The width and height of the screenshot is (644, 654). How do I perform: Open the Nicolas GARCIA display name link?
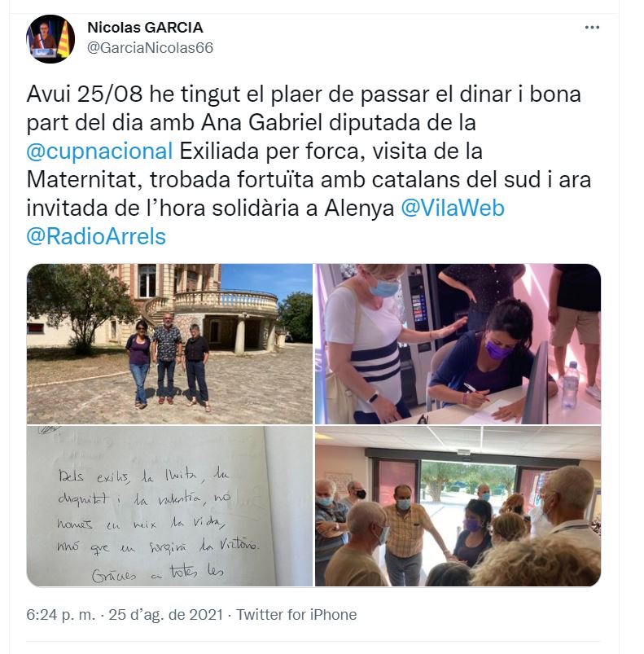145,28
